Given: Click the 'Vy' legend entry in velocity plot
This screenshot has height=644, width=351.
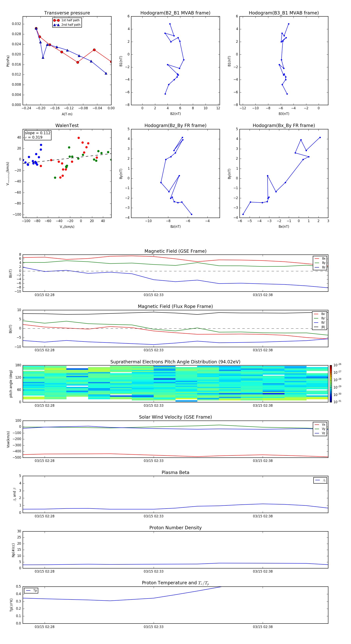Looking at the screenshot, I should point(320,429).
